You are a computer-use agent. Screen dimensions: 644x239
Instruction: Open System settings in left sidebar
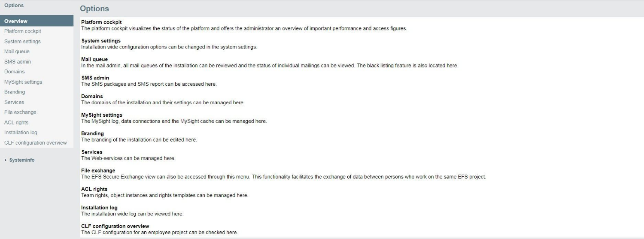click(x=36, y=42)
